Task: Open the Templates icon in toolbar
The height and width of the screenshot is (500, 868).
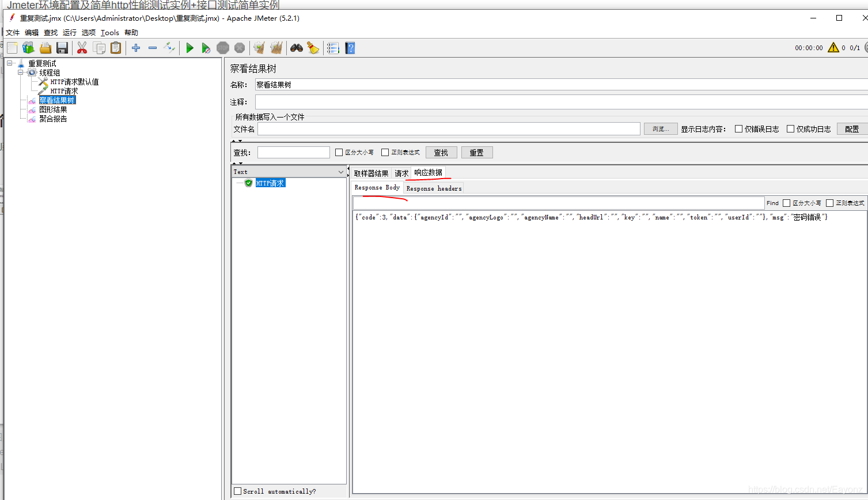Action: [x=28, y=48]
